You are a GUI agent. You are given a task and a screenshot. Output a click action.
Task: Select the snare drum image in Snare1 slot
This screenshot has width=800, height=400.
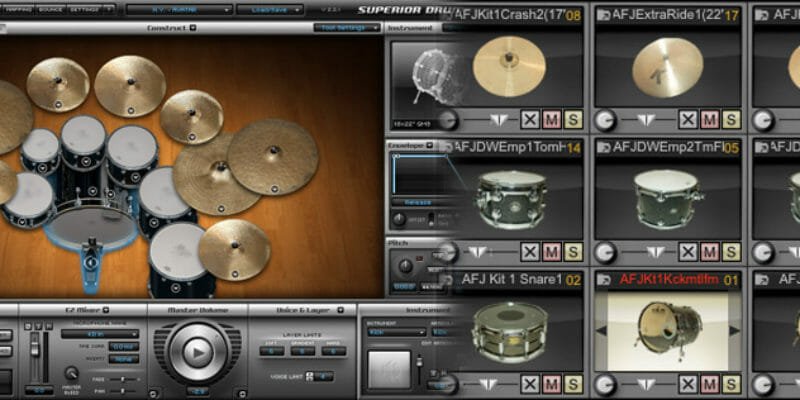pos(510,333)
